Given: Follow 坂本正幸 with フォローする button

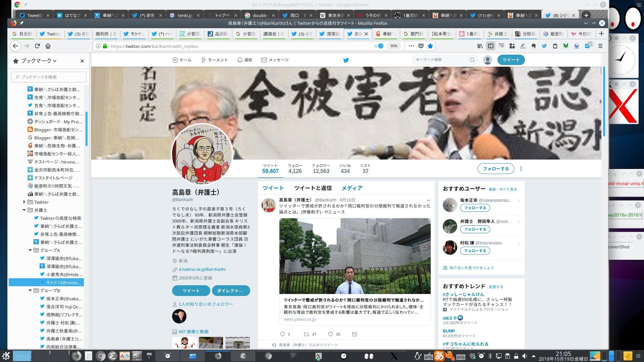Looking at the screenshot, I should [475, 208].
